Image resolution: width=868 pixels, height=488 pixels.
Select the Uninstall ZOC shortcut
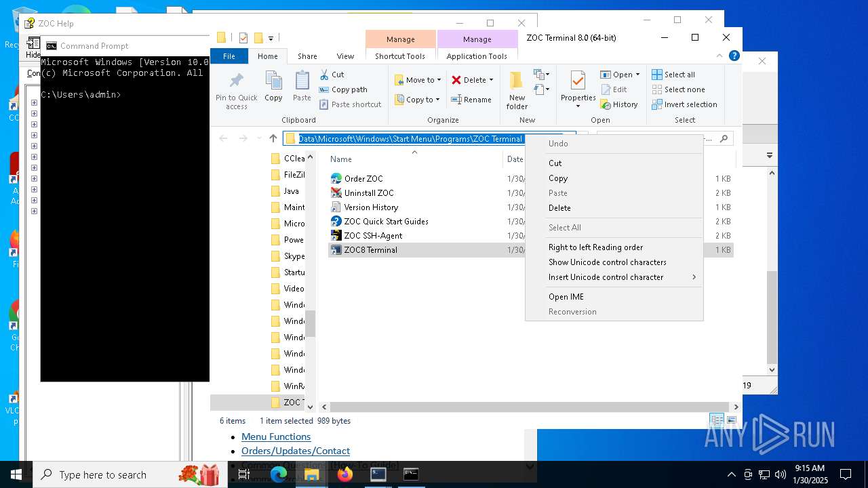coord(369,193)
